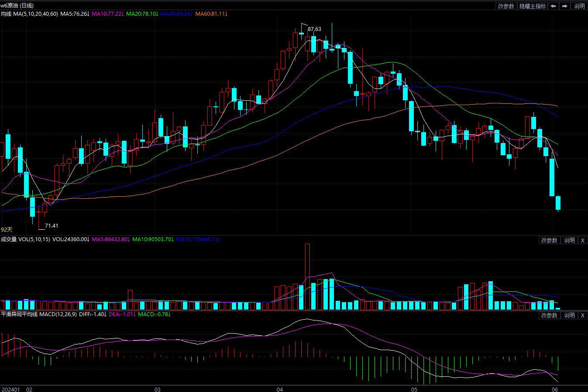Click the MA60:81.11 value
This screenshot has width=588, height=392.
point(211,14)
